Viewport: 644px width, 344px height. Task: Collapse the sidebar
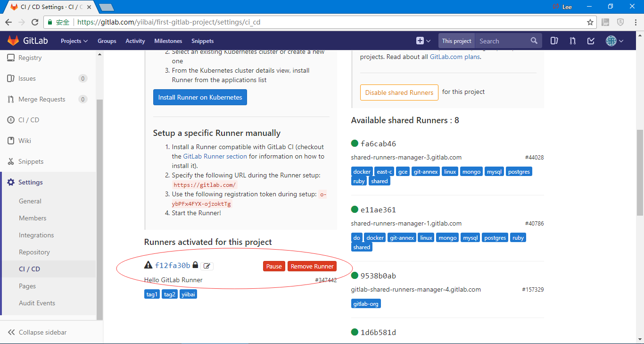click(x=38, y=332)
